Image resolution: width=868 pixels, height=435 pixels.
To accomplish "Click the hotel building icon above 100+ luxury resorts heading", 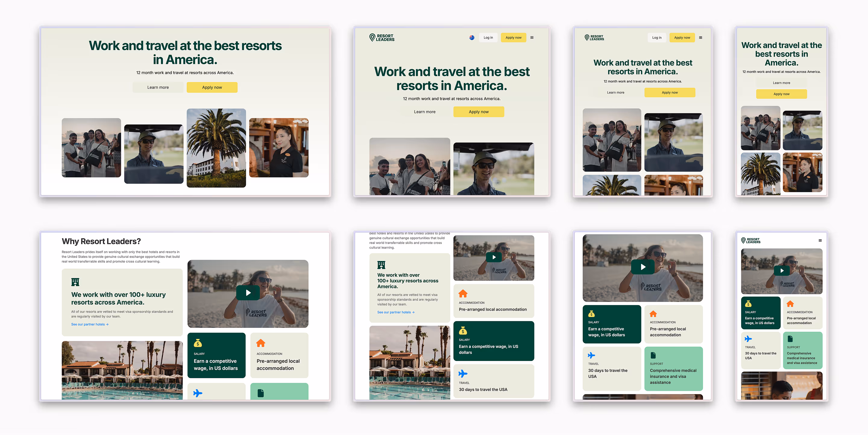I will [x=75, y=282].
